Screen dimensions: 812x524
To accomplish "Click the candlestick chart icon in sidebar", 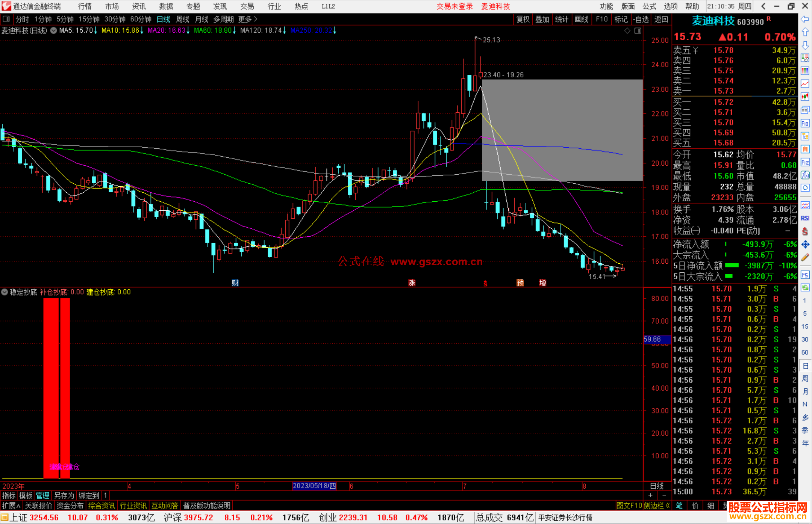I will pyautogui.click(x=805, y=97).
